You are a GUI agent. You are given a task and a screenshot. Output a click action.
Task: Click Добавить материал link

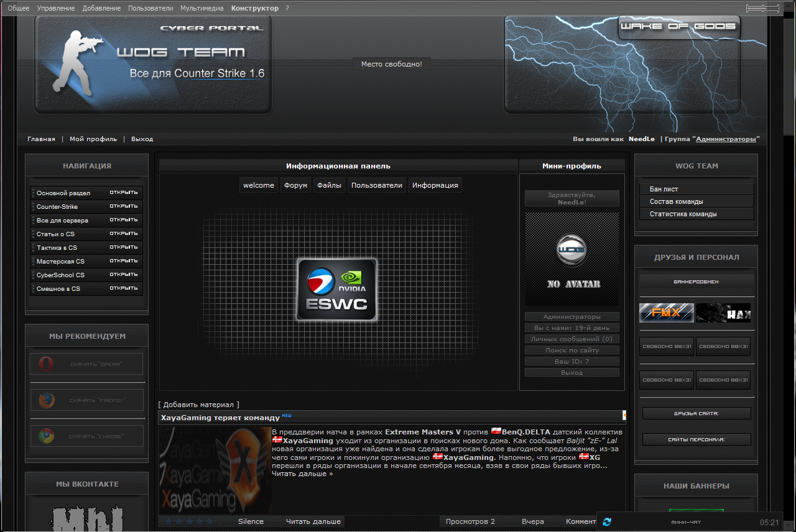pos(198,405)
